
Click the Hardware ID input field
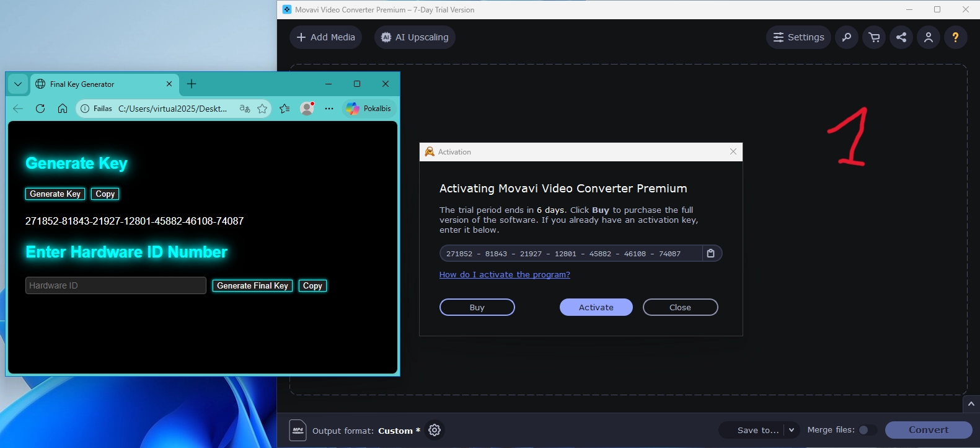click(115, 285)
